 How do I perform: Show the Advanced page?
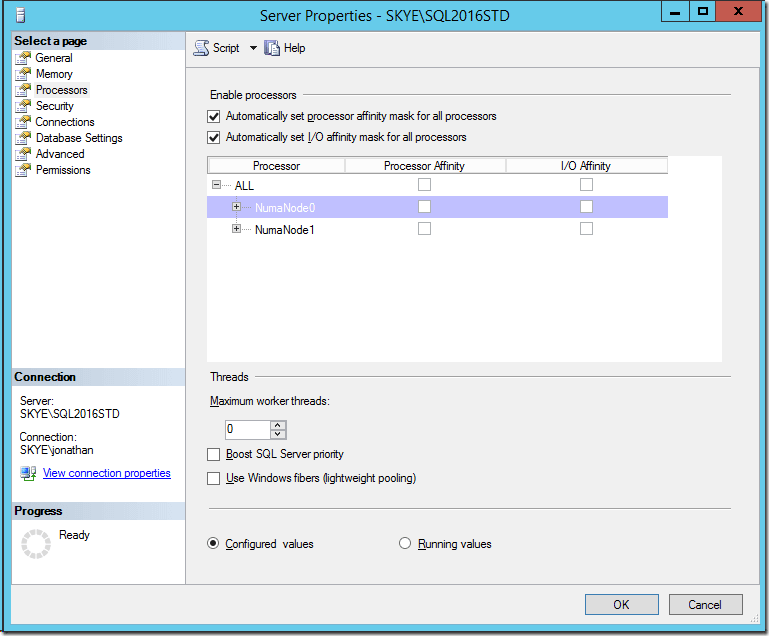(x=60, y=154)
